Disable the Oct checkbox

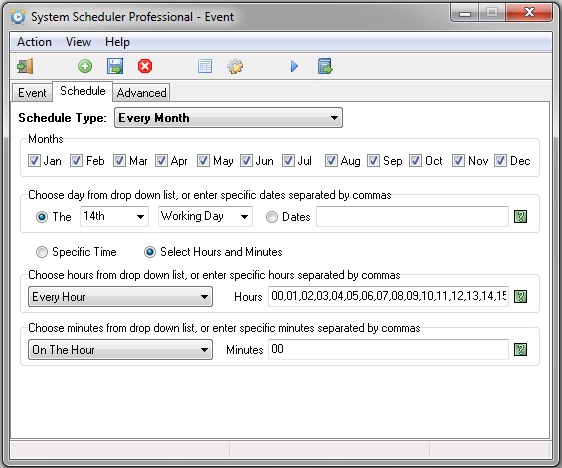pos(415,161)
